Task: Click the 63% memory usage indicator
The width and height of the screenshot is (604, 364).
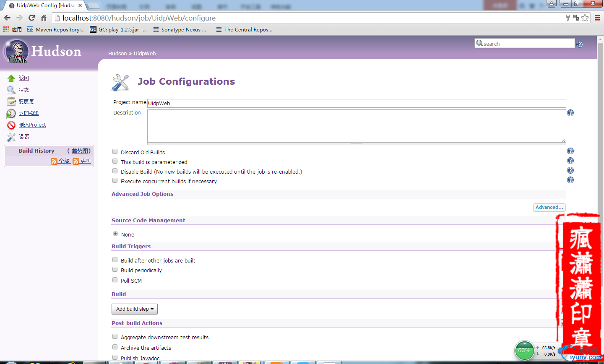Action: tap(524, 351)
